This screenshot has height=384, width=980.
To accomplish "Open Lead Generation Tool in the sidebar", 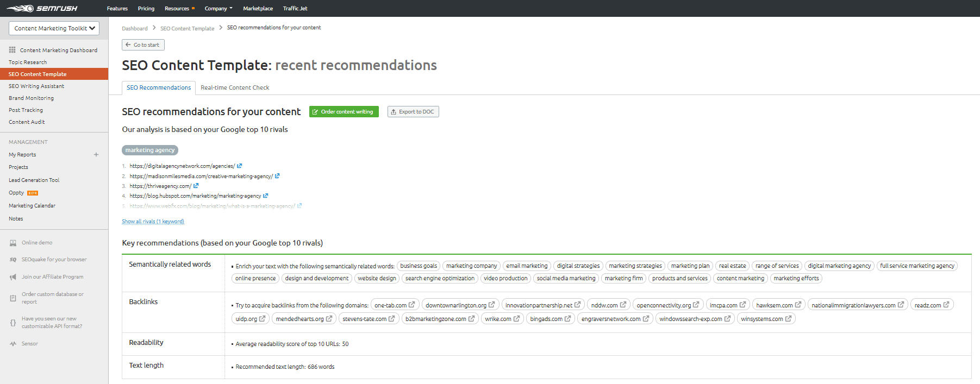I will 34,180.
